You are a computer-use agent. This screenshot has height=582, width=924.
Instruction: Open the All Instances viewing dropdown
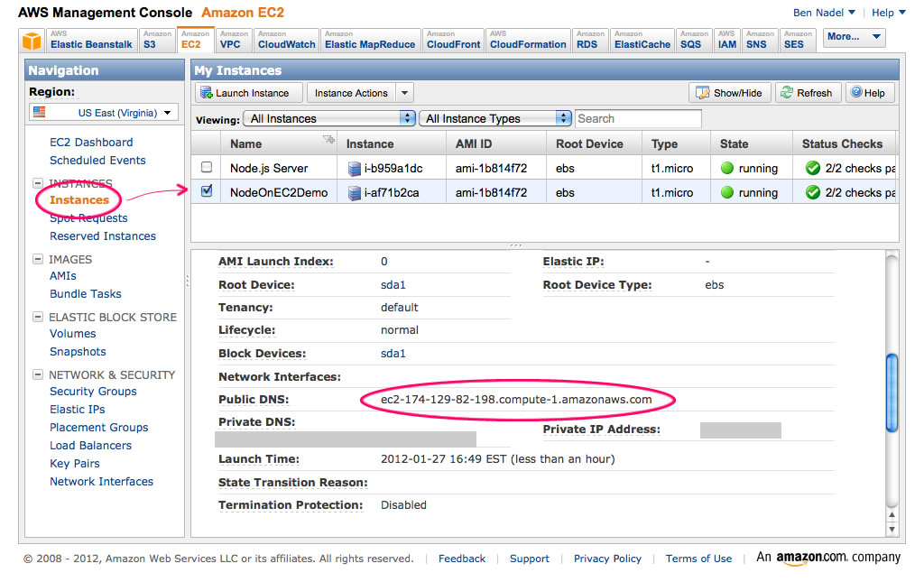[x=329, y=118]
